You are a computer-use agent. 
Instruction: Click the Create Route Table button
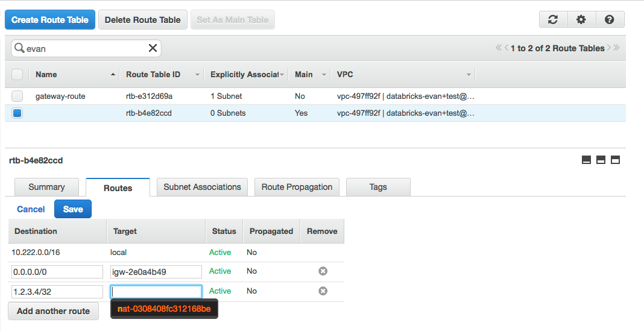click(x=50, y=20)
